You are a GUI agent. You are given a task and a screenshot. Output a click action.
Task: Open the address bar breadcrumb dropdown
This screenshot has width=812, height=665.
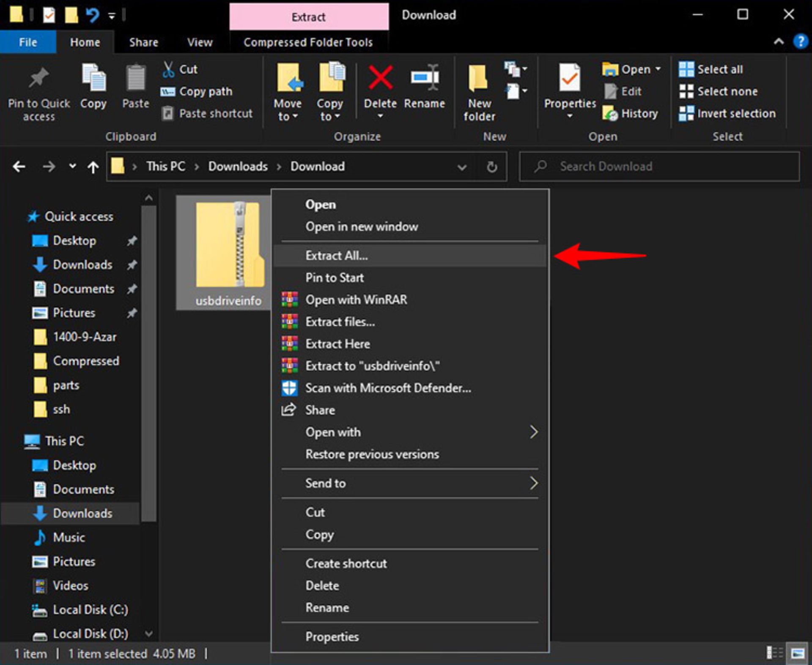(461, 166)
